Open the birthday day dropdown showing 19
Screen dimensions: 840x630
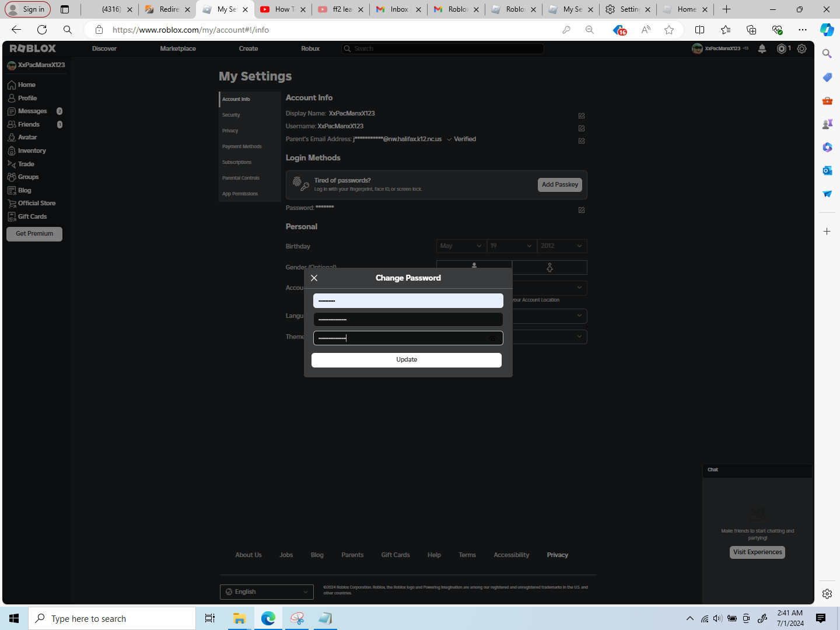[x=512, y=246]
